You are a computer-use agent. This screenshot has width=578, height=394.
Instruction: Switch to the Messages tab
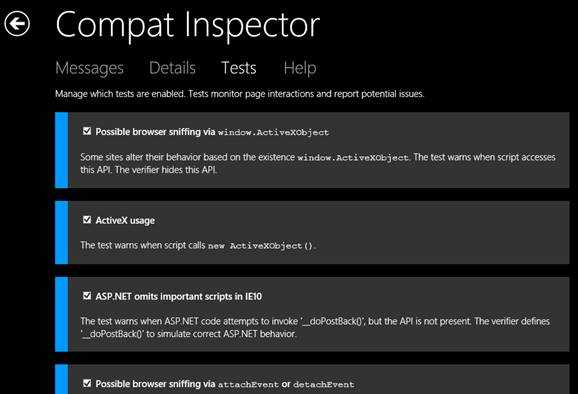point(90,68)
